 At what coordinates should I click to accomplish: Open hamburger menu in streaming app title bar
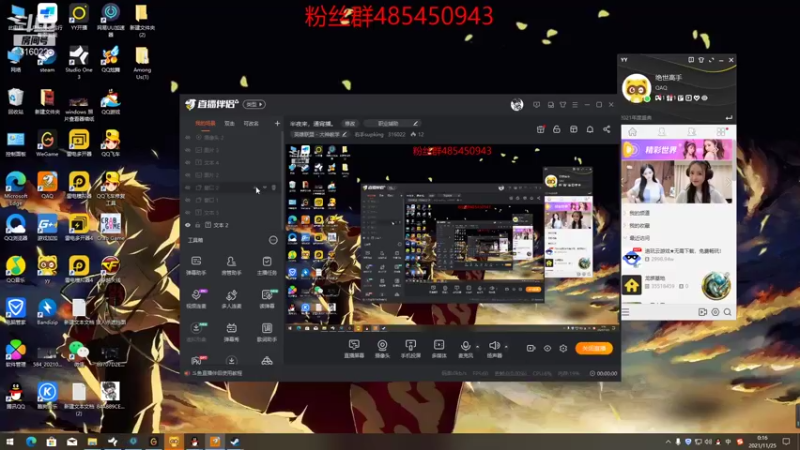575,105
